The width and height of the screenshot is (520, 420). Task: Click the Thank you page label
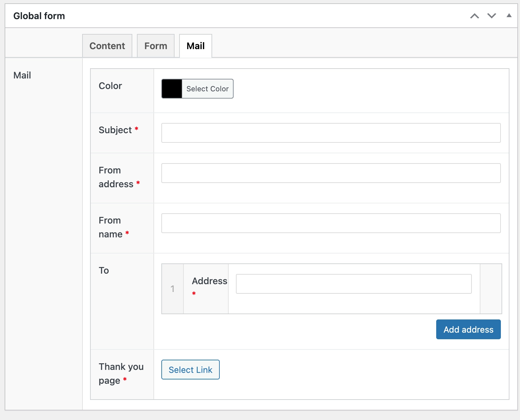point(121,374)
